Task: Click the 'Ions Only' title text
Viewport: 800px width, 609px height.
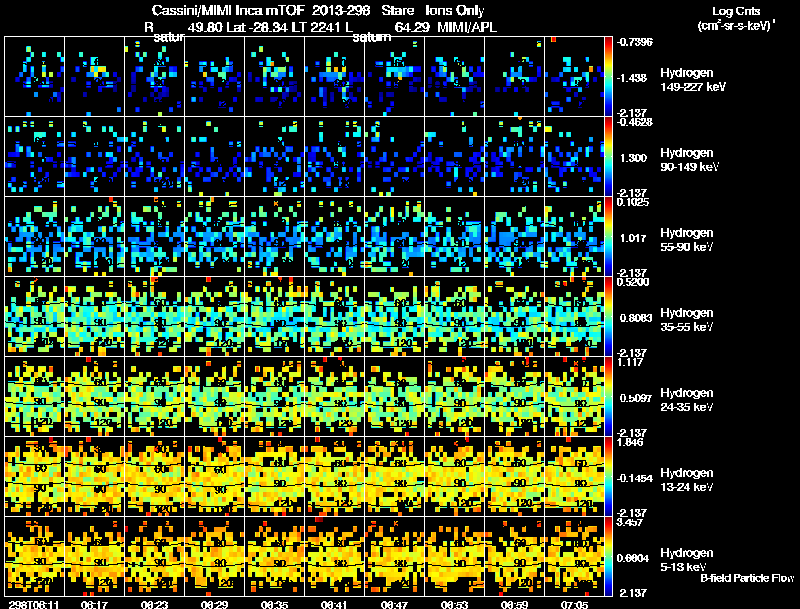Action: [x=455, y=10]
